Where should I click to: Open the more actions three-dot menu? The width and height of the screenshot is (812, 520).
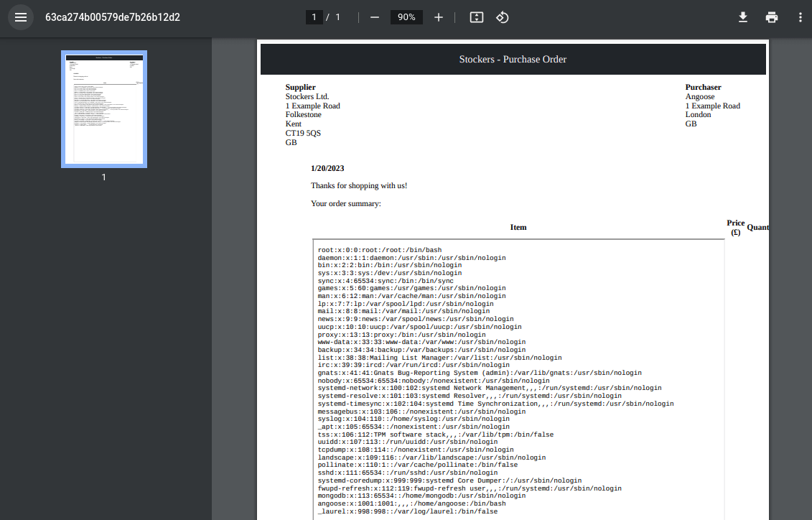(x=800, y=17)
